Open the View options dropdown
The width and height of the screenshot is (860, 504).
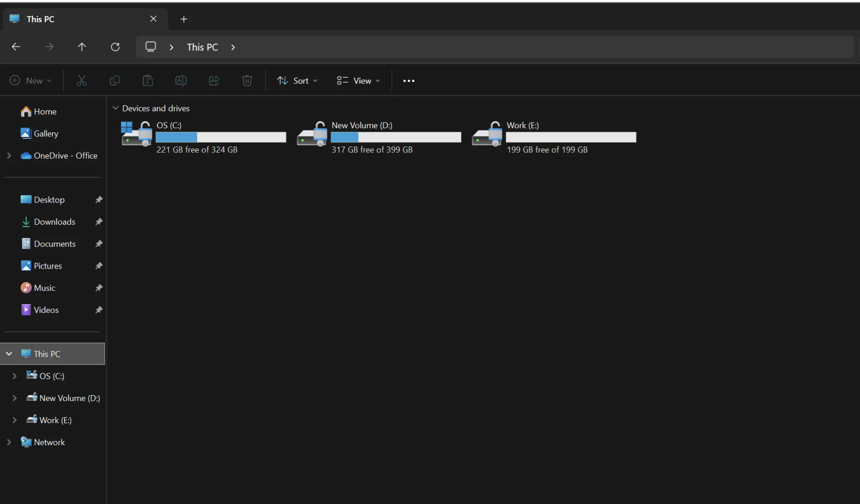point(358,81)
